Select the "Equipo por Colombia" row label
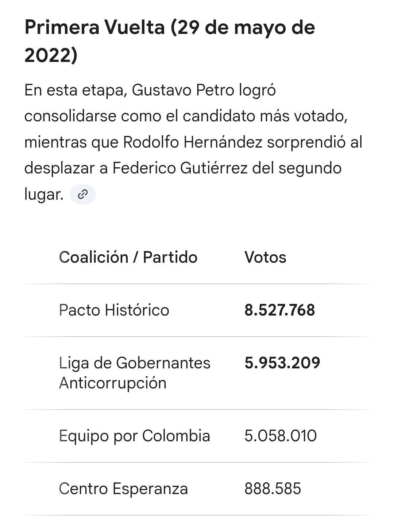Image resolution: width=394 pixels, height=532 pixels. click(x=134, y=436)
